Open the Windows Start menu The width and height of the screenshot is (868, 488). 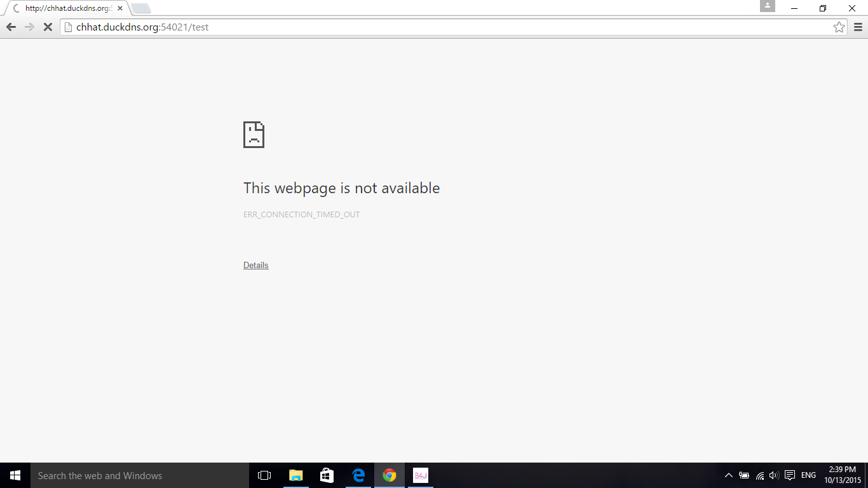click(x=15, y=475)
